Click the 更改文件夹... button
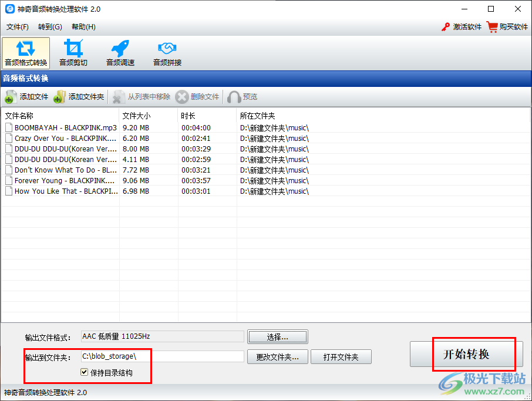Image resolution: width=532 pixels, height=401 pixels. (278, 357)
